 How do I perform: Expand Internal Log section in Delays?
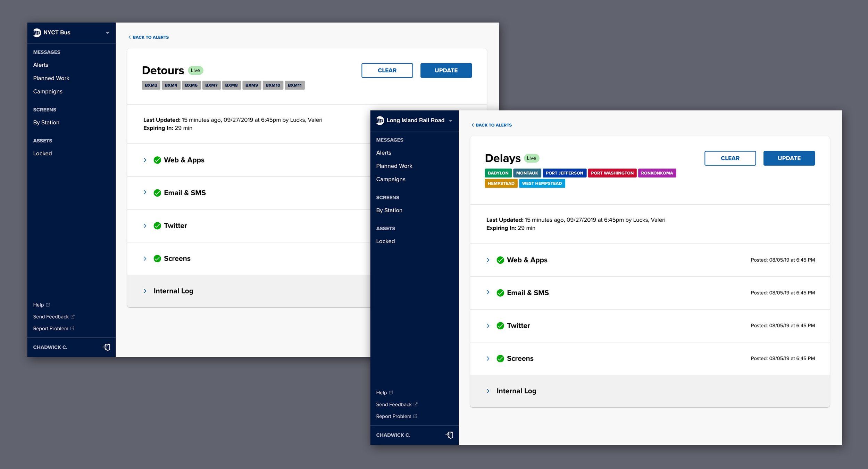coord(488,391)
